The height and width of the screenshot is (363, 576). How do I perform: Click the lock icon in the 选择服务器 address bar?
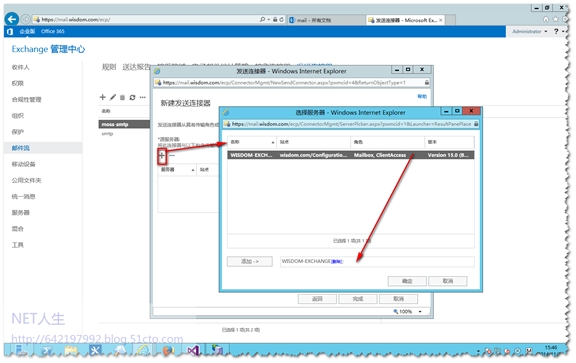pos(476,124)
